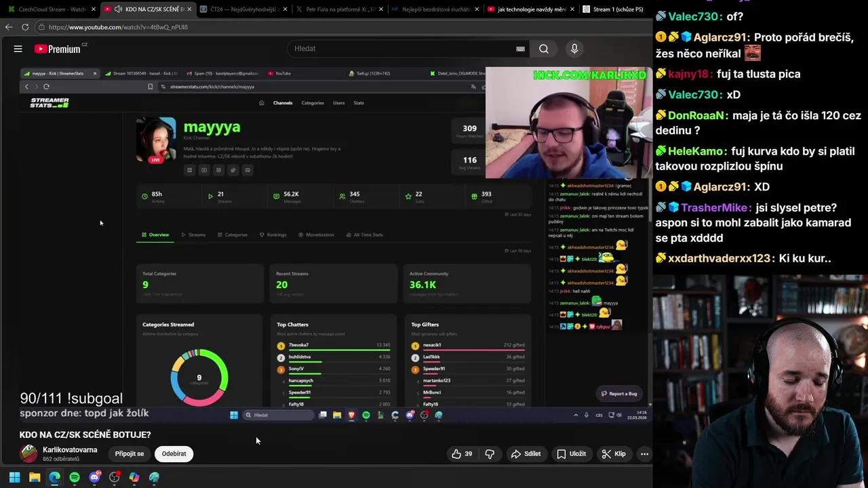Open the Overview tab on mayyya's page

click(x=155, y=235)
